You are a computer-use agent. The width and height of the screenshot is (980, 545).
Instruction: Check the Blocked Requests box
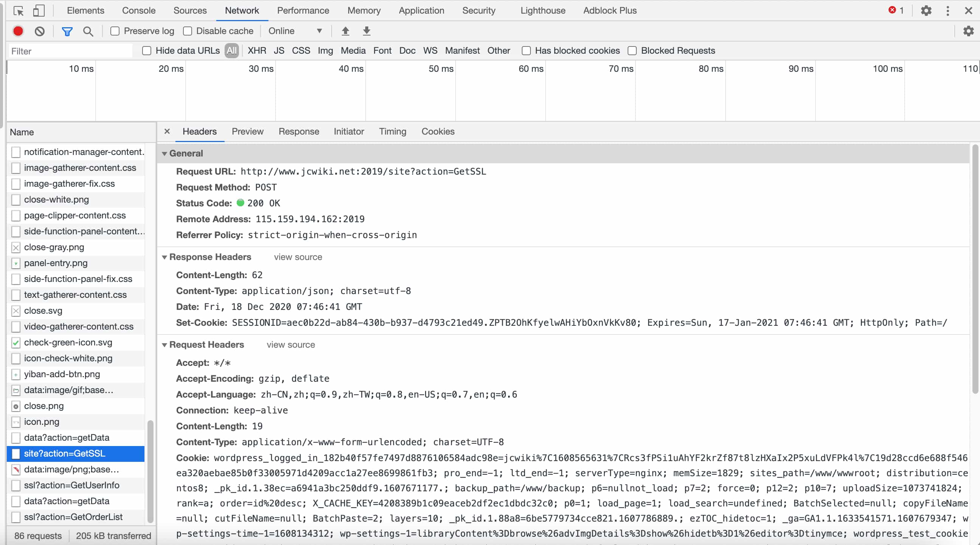coord(632,51)
